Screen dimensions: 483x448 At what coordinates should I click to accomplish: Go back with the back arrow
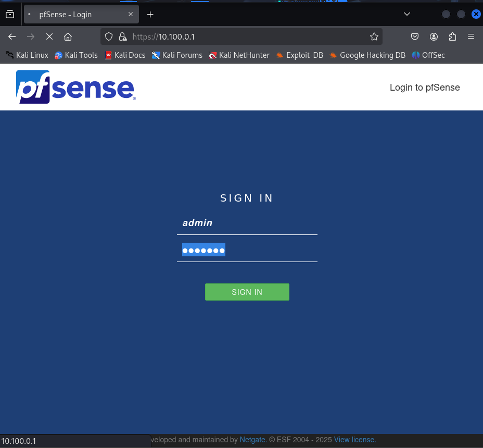[12, 36]
